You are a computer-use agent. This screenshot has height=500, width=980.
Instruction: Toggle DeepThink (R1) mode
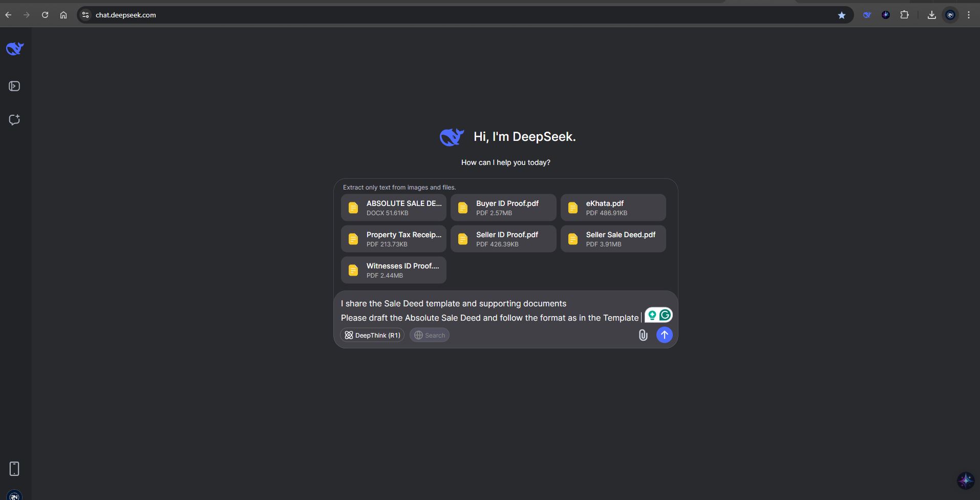tap(372, 335)
